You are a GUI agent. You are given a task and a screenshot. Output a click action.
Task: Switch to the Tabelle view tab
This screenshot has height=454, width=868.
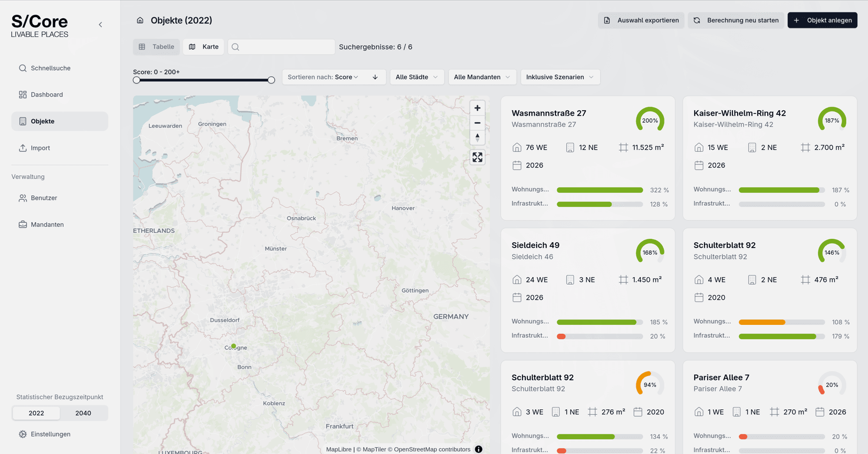pos(156,47)
